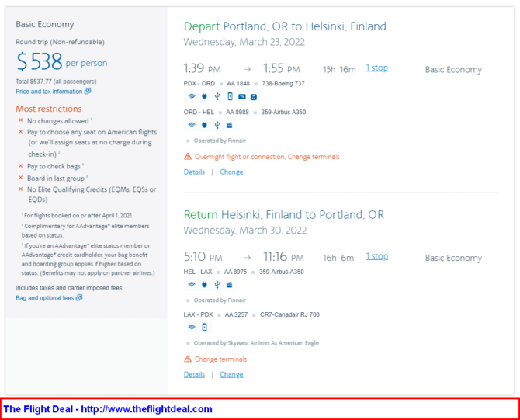The width and height of the screenshot is (520, 420).
Task: View 1 stop details for departing flight
Action: click(x=377, y=68)
